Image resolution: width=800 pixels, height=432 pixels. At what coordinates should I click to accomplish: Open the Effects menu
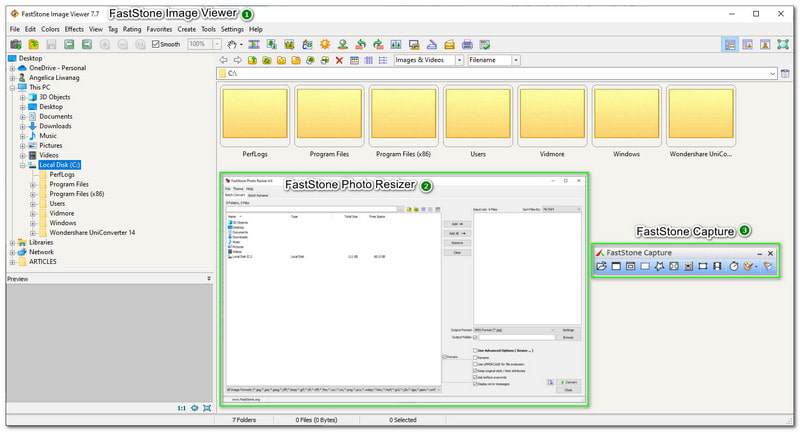click(x=74, y=30)
